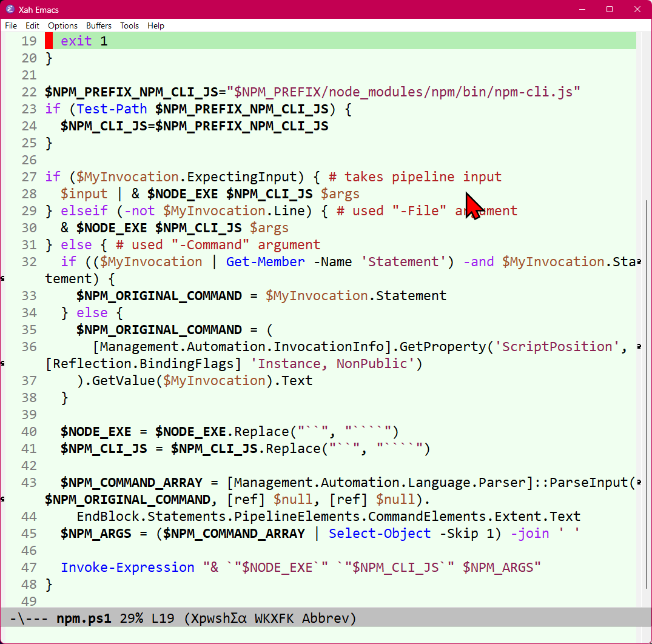Click the line-wrap fringe arrow on line 43
This screenshot has width=652, height=644.
[x=639, y=482]
